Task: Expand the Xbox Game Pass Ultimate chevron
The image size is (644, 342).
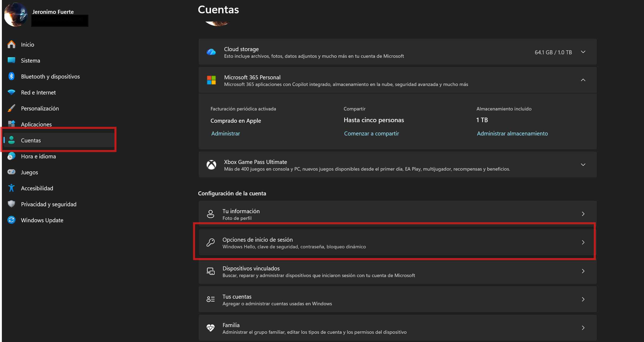Action: [x=583, y=165]
